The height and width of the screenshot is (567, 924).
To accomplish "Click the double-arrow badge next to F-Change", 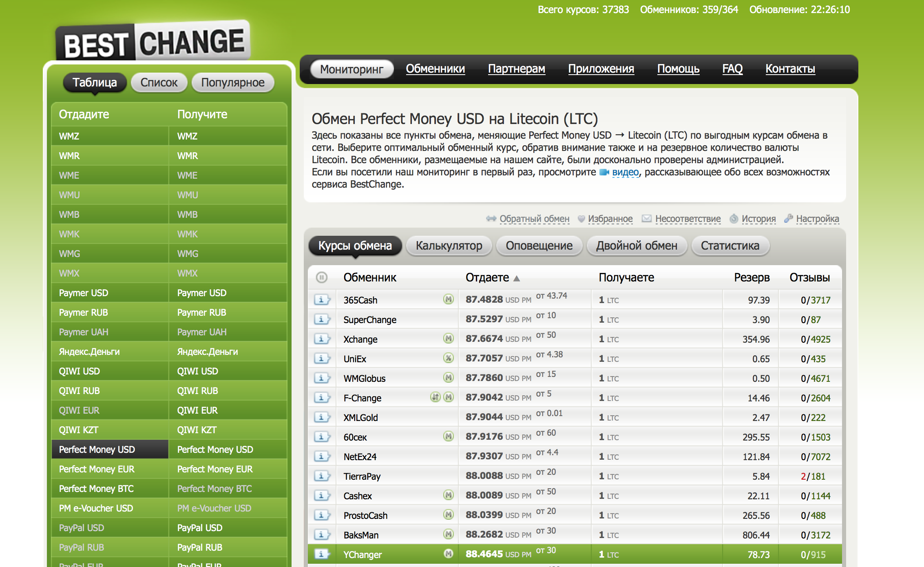I will click(x=435, y=397).
